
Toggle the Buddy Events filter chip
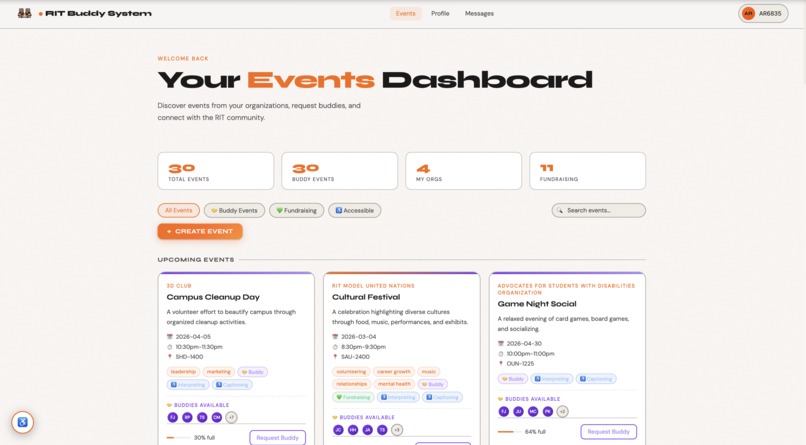coord(234,210)
